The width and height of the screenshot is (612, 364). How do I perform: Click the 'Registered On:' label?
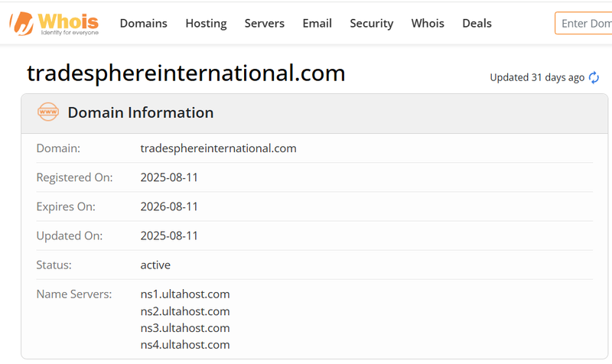pyautogui.click(x=74, y=177)
